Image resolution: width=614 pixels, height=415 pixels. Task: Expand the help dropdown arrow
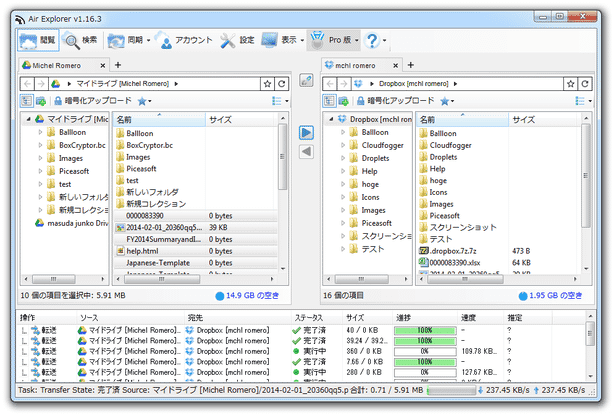point(385,40)
